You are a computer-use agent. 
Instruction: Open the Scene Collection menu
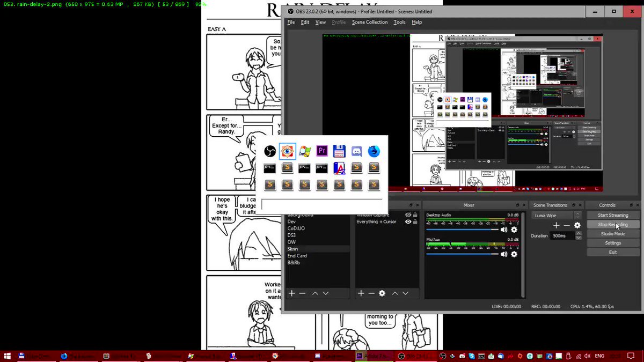tap(369, 22)
